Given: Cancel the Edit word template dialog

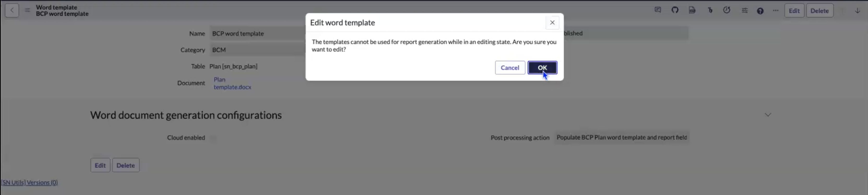Looking at the screenshot, I should [510, 67].
